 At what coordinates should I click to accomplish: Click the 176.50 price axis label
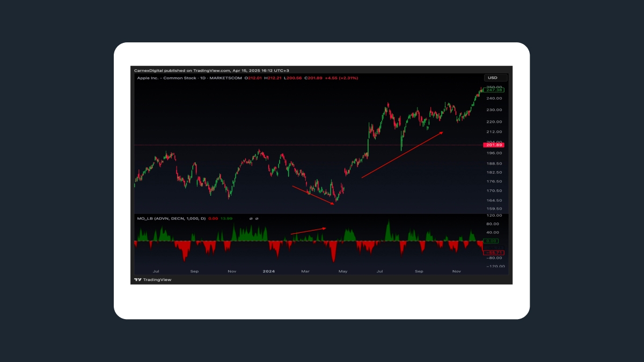(x=494, y=181)
